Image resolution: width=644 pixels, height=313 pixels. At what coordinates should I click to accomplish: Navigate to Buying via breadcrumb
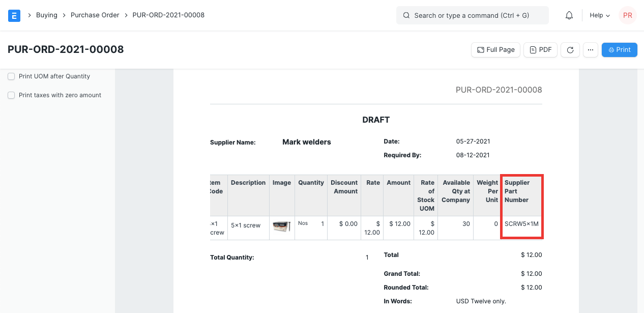[47, 15]
